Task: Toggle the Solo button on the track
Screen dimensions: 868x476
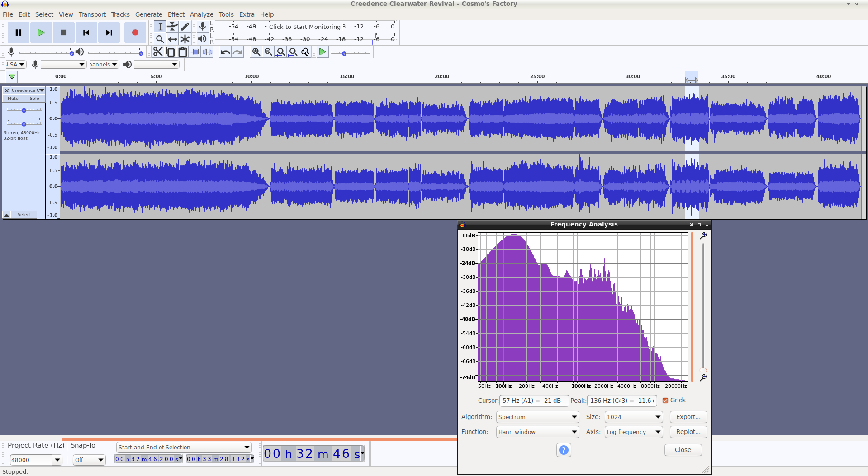Action: point(34,99)
